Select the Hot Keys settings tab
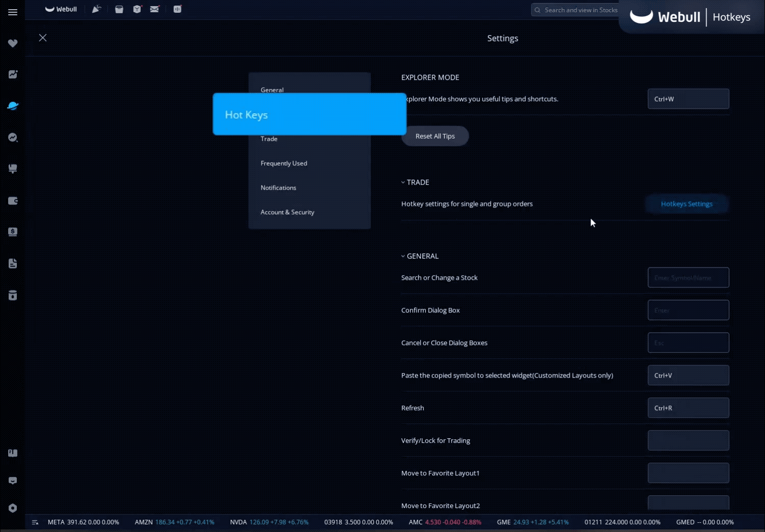Image resolution: width=765 pixels, height=532 pixels. tap(309, 115)
